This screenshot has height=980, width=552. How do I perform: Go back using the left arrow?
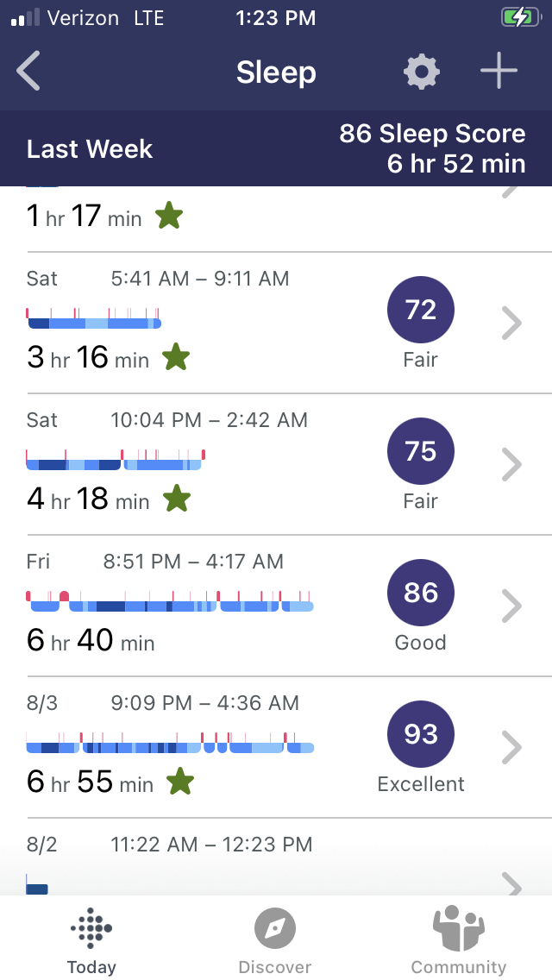[x=28, y=71]
